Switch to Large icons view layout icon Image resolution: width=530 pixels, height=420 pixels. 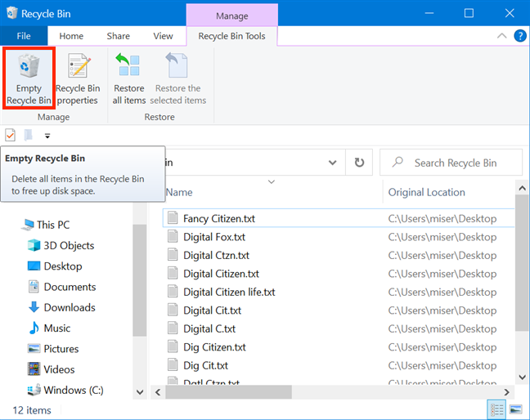516,410
